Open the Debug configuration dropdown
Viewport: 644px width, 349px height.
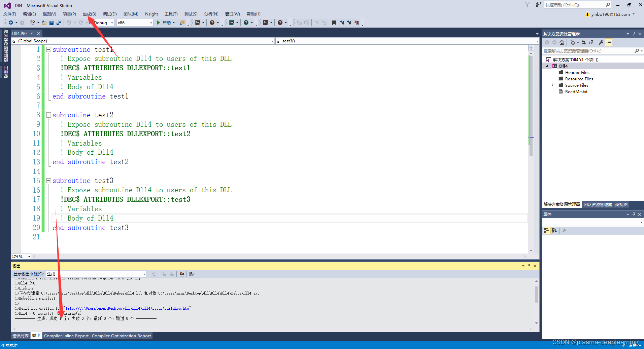[112, 23]
